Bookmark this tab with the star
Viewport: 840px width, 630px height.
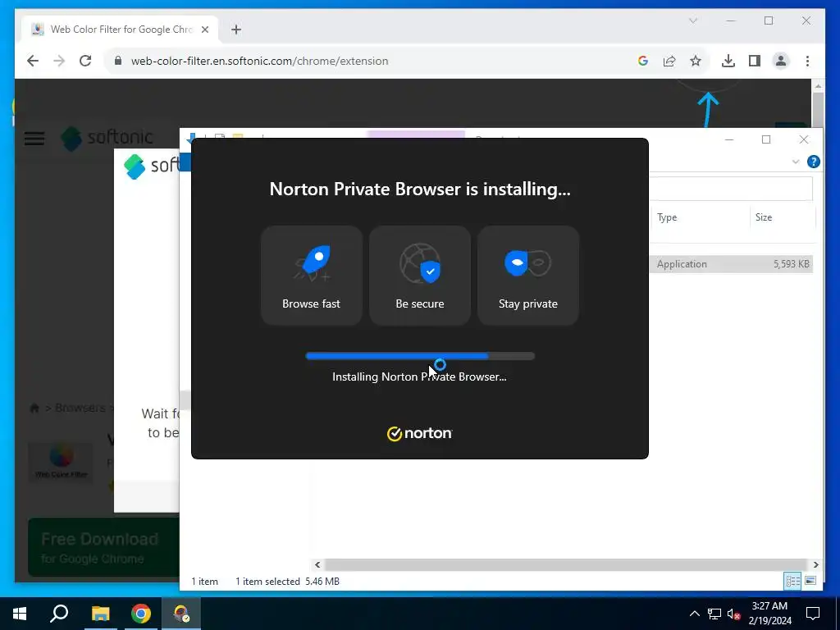(x=696, y=61)
